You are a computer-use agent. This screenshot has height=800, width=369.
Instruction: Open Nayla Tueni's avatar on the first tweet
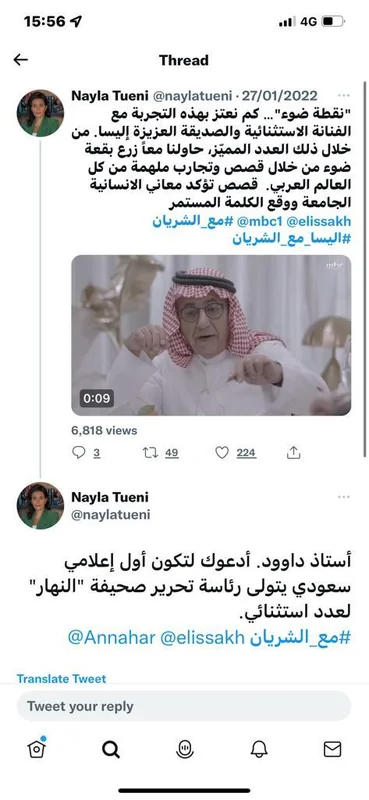pyautogui.click(x=40, y=113)
